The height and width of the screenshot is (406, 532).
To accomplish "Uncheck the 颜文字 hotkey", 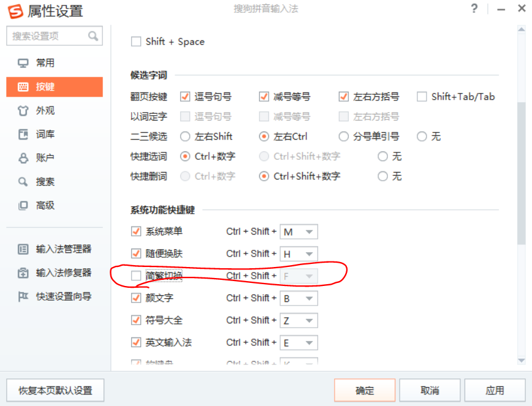I will [136, 298].
